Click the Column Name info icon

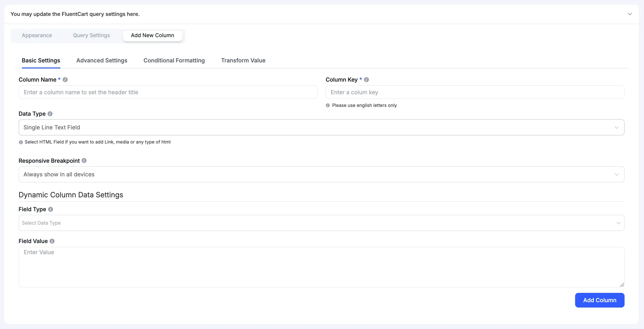pos(65,80)
